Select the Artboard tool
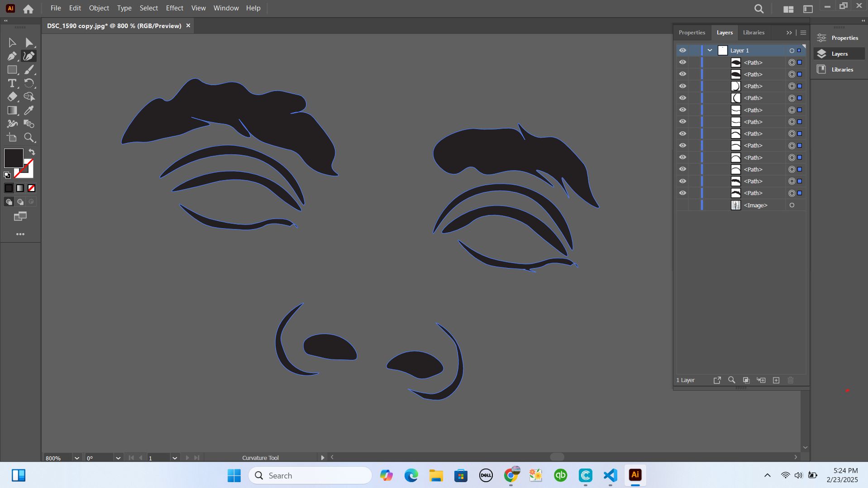This screenshot has height=488, width=868. pos(12,138)
